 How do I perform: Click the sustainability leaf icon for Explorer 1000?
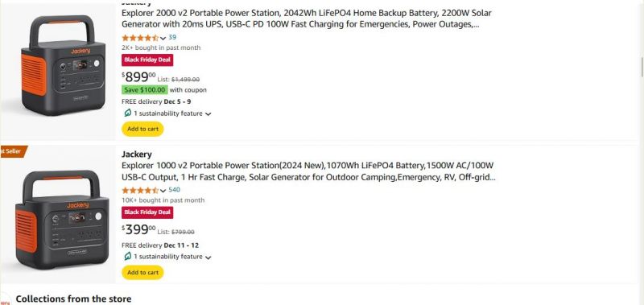tap(127, 256)
